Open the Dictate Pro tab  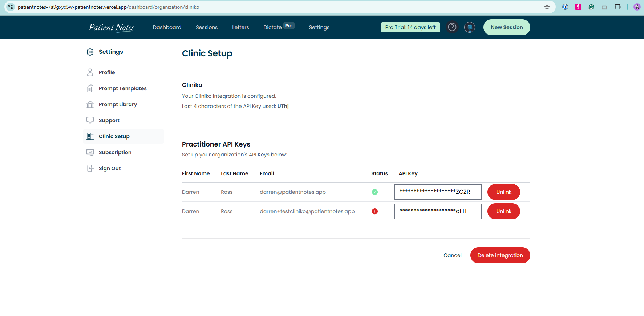click(279, 27)
